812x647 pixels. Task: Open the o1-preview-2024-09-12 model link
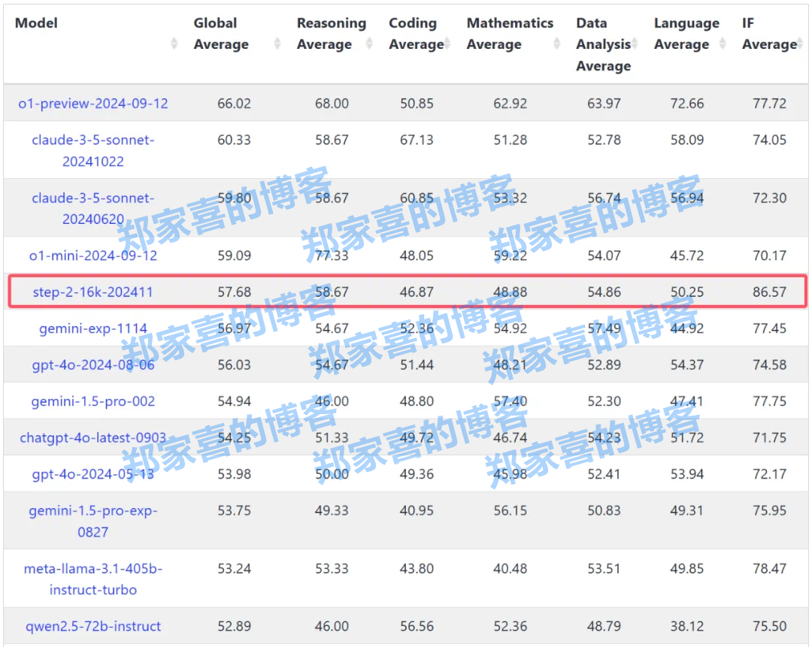(x=93, y=103)
